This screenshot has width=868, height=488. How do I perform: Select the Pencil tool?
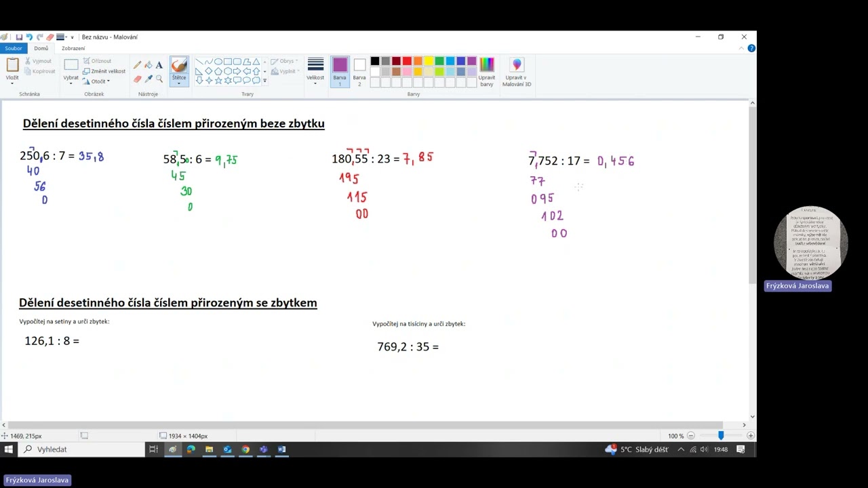[x=138, y=65]
